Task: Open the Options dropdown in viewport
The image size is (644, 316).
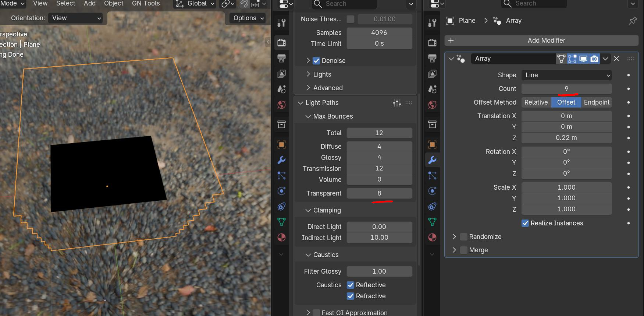Action: [248, 18]
